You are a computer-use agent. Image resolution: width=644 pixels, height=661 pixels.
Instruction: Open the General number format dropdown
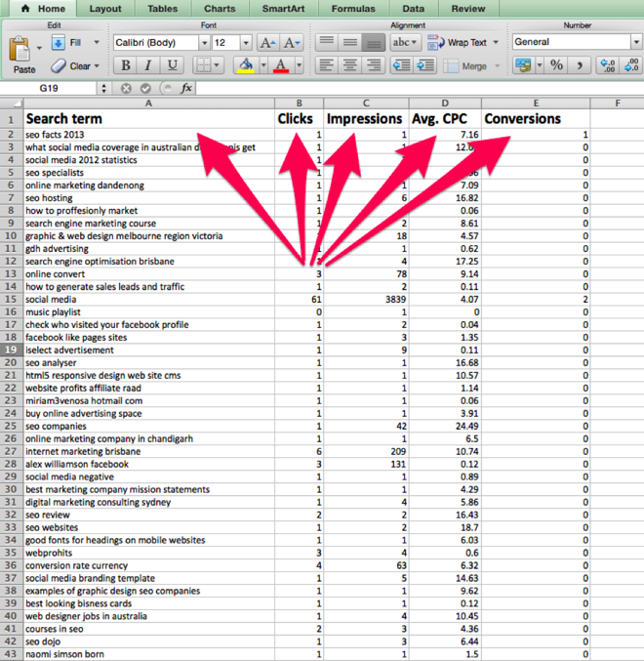pyautogui.click(x=636, y=42)
